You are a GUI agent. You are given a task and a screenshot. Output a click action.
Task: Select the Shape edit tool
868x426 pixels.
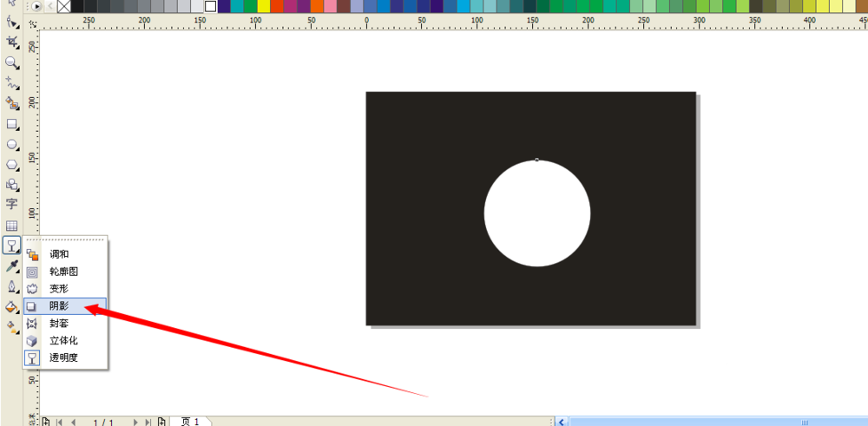[11, 23]
